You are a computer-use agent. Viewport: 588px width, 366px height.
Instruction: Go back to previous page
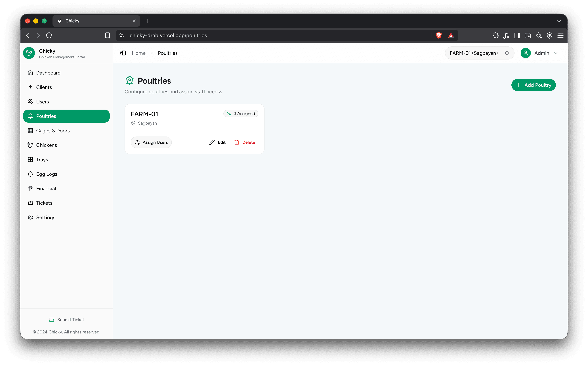[28, 36]
